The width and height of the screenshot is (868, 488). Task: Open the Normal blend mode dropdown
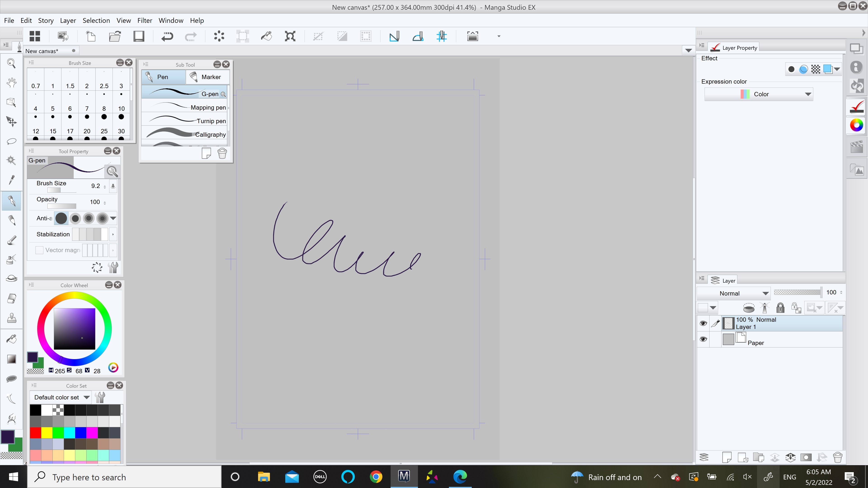click(x=733, y=293)
